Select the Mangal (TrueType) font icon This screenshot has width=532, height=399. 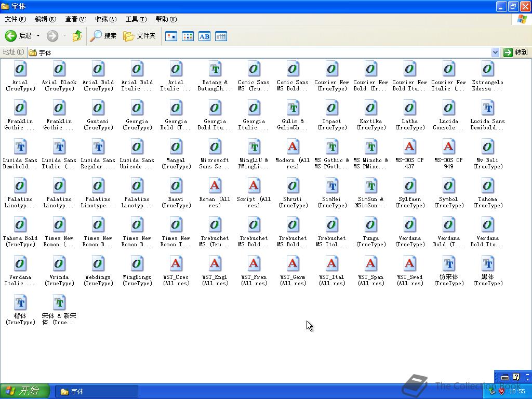click(x=176, y=147)
